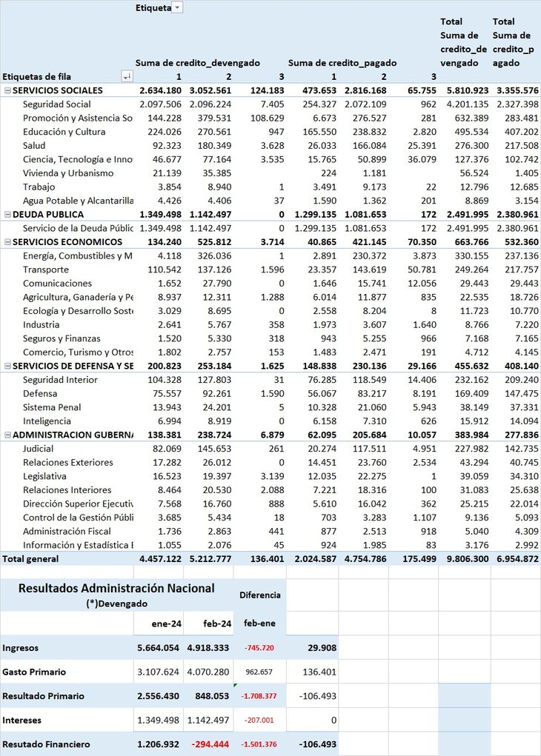Select the Gasto Primario feb-24 value 4.070.280

[x=208, y=672]
